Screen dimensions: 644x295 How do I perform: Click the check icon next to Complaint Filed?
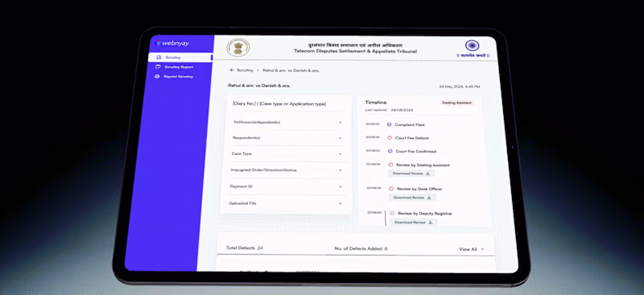pyautogui.click(x=389, y=125)
